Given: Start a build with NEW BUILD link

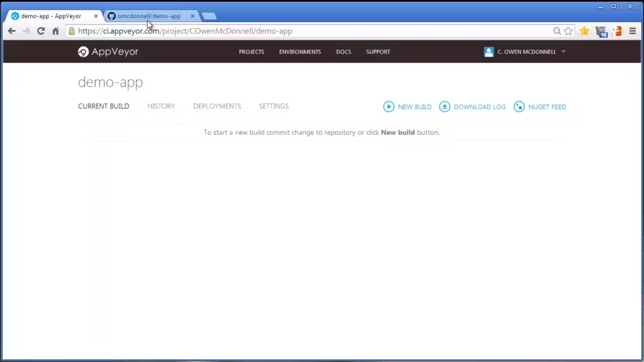Looking at the screenshot, I should (415, 107).
